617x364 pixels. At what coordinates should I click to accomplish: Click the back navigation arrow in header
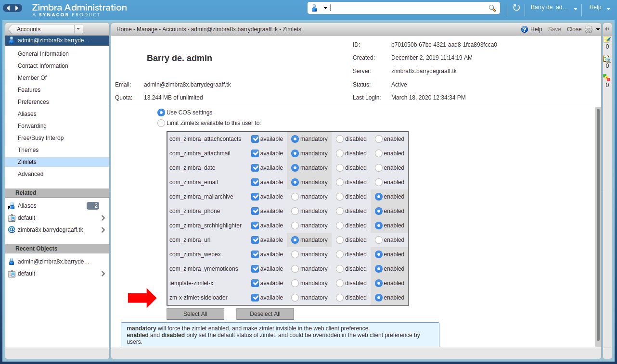tap(8, 8)
